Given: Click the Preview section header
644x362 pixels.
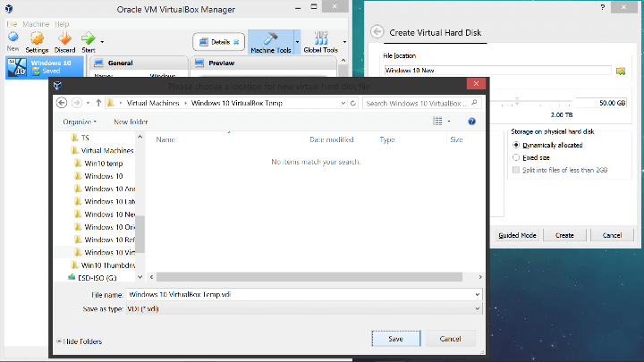Looking at the screenshot, I should pos(222,63).
